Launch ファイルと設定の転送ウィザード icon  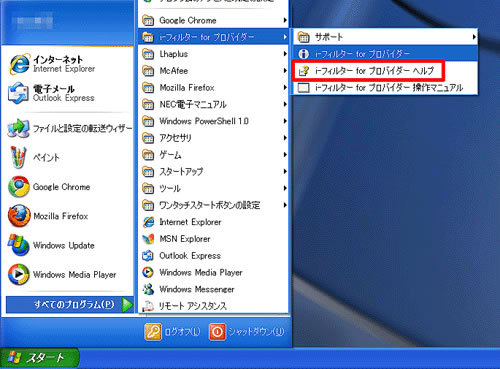(x=18, y=128)
